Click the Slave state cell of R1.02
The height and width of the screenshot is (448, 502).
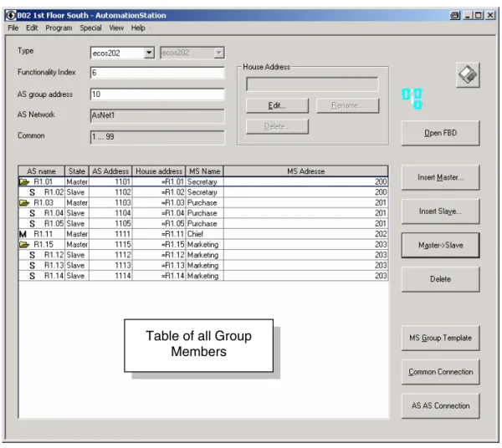pos(77,192)
